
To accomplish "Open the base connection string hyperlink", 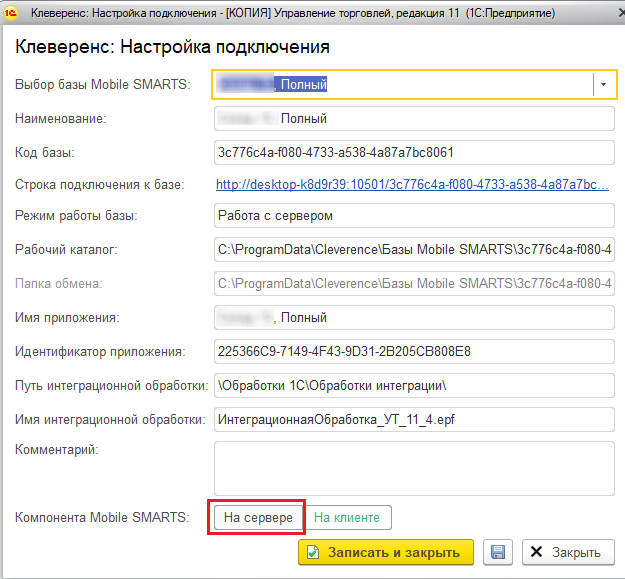I will click(412, 184).
